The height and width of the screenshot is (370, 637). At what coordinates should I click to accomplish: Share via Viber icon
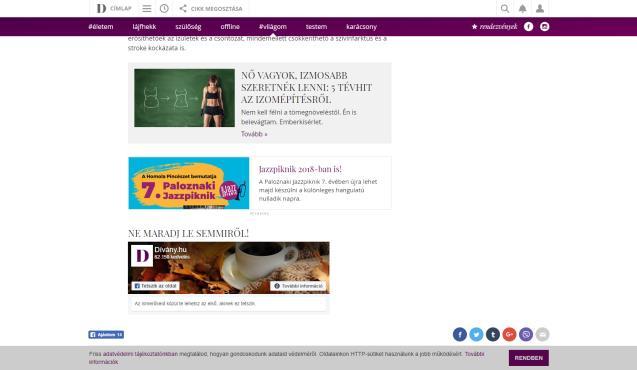click(x=526, y=335)
